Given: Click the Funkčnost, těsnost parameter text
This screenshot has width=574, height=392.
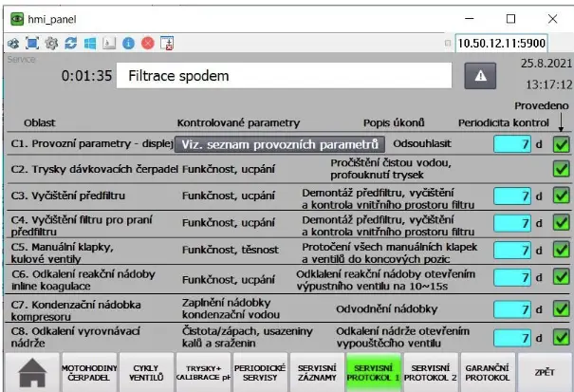Looking at the screenshot, I should coord(231,250).
